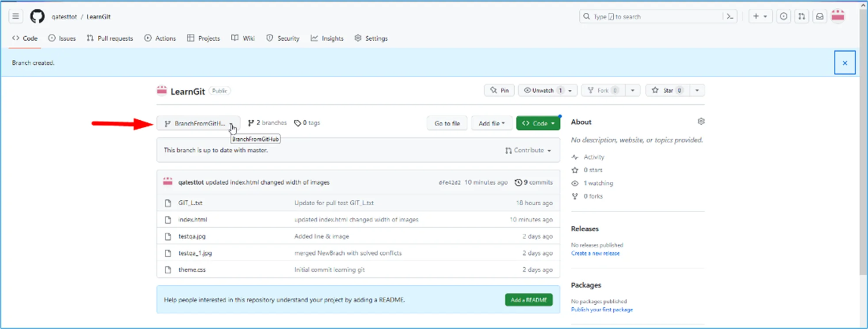
Task: Open the index.html file
Action: (192, 220)
